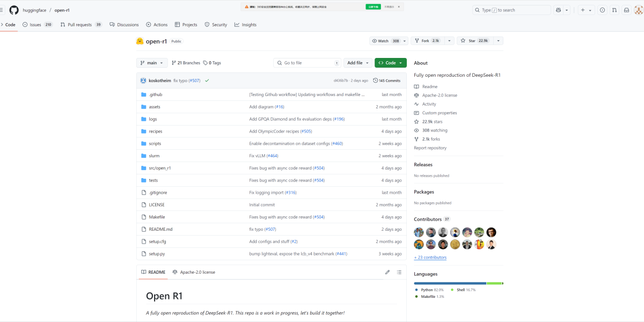
Task: Open the recipes folder
Action: tap(156, 131)
